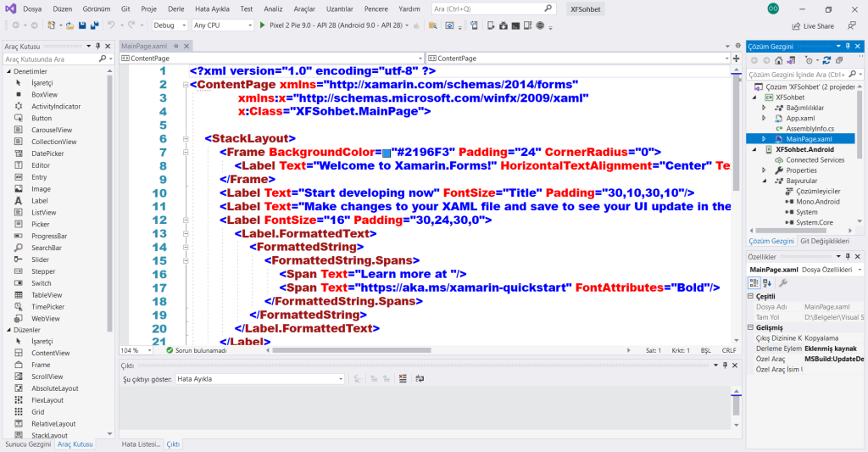
Task: Click the Home icon in Çözüm Gezgini
Action: (x=778, y=60)
